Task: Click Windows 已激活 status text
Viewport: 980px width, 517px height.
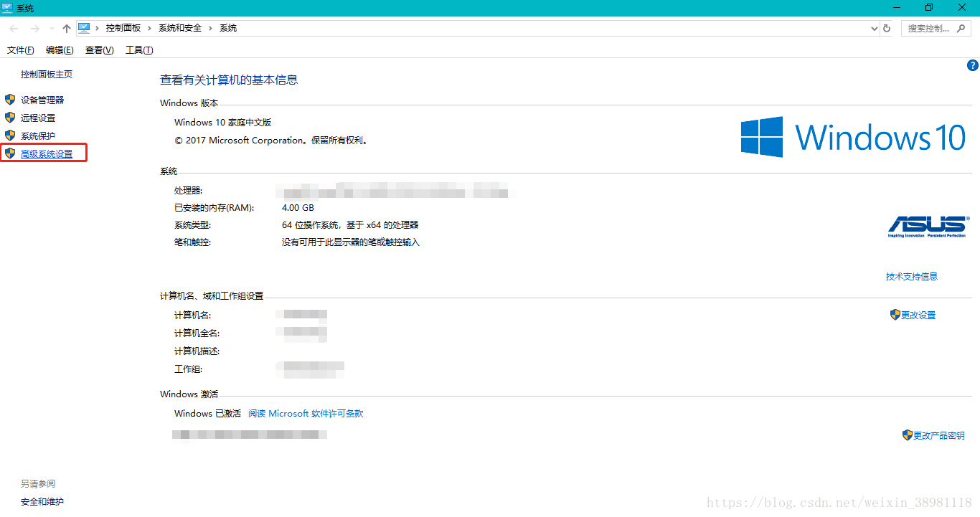Action: 207,414
